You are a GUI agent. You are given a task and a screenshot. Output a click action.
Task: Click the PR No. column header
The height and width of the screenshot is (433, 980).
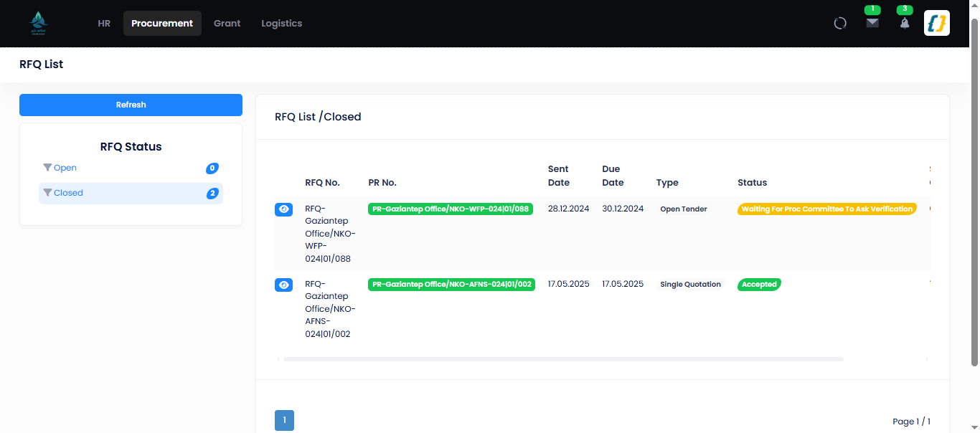[382, 183]
